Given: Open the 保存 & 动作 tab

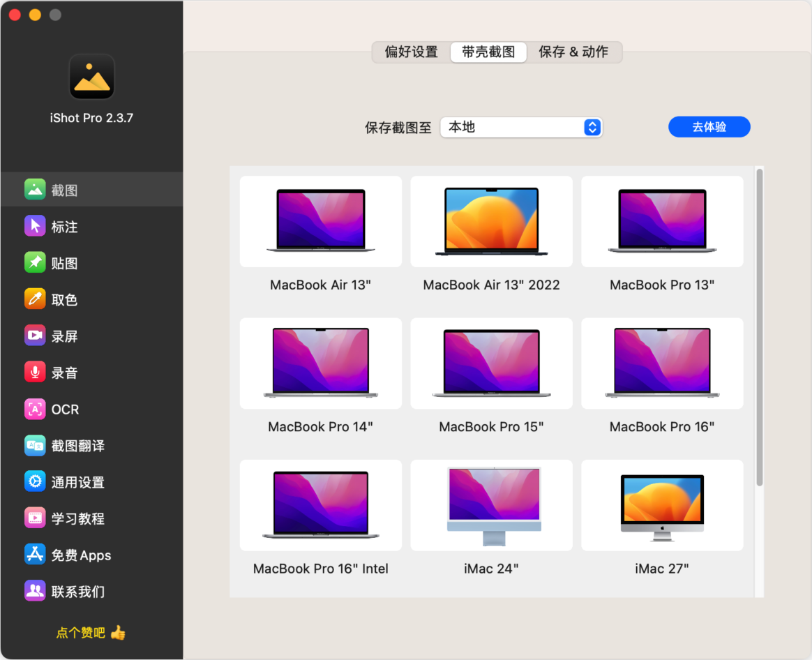Looking at the screenshot, I should [573, 52].
